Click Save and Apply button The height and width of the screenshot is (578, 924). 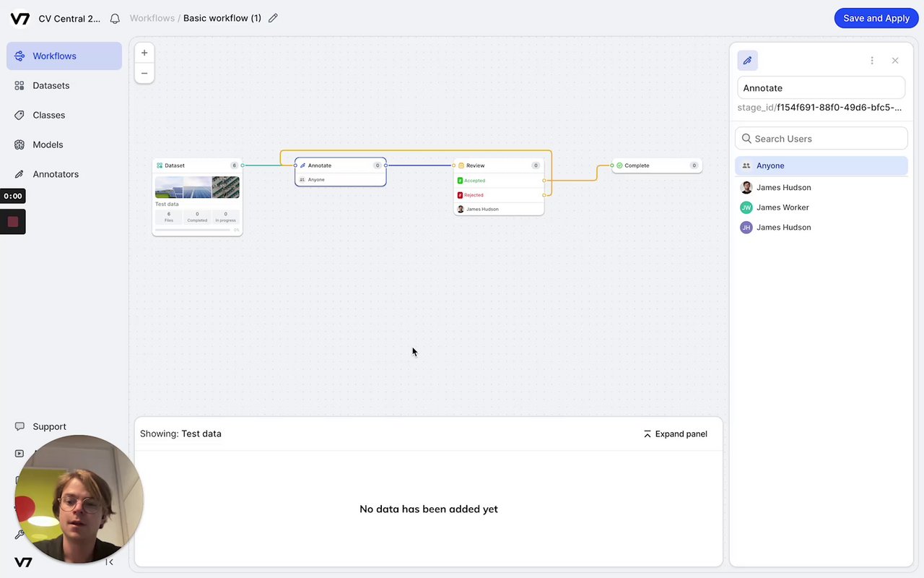[876, 18]
